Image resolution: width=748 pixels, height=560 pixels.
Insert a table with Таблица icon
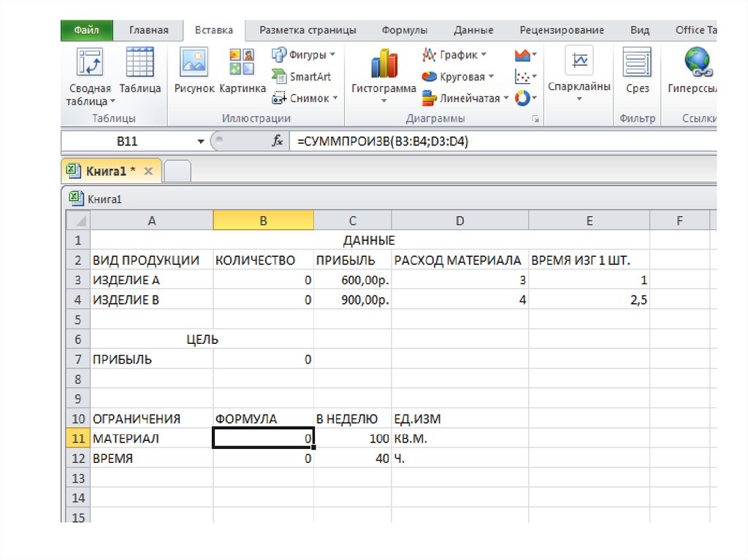click(x=140, y=71)
